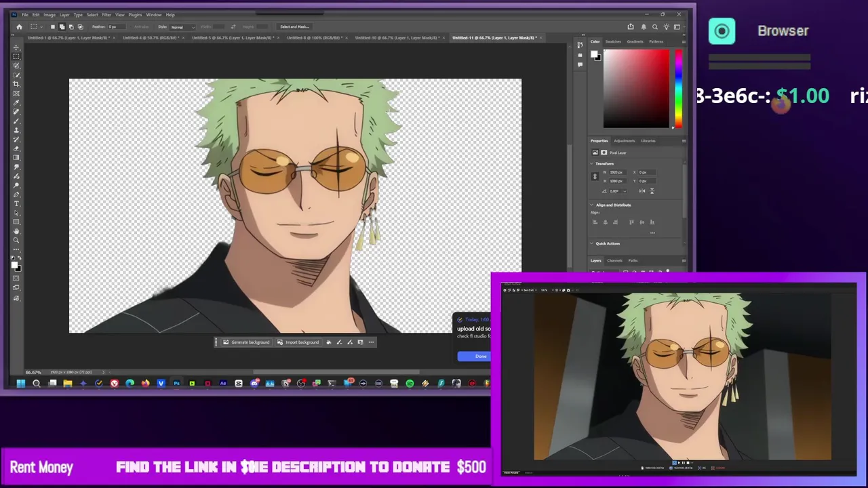868x488 pixels.
Task: Swap width and height icon in options bar
Action: [x=233, y=27]
